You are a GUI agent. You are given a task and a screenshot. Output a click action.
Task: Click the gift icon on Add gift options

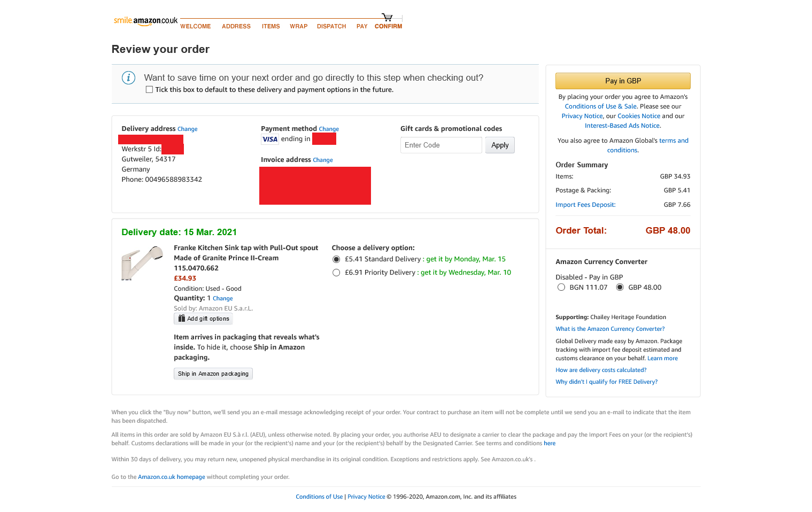182,319
